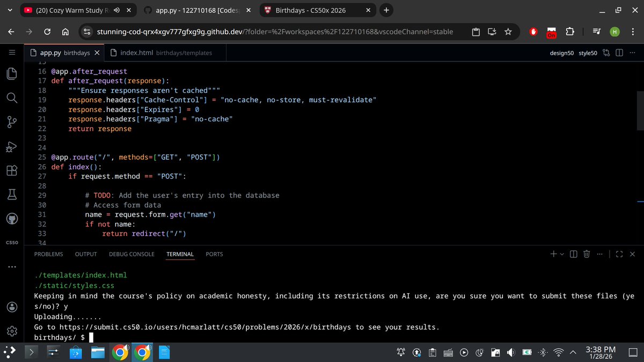Open the GitHub view in the activity bar
Screen dimensions: 644x362
12,219
